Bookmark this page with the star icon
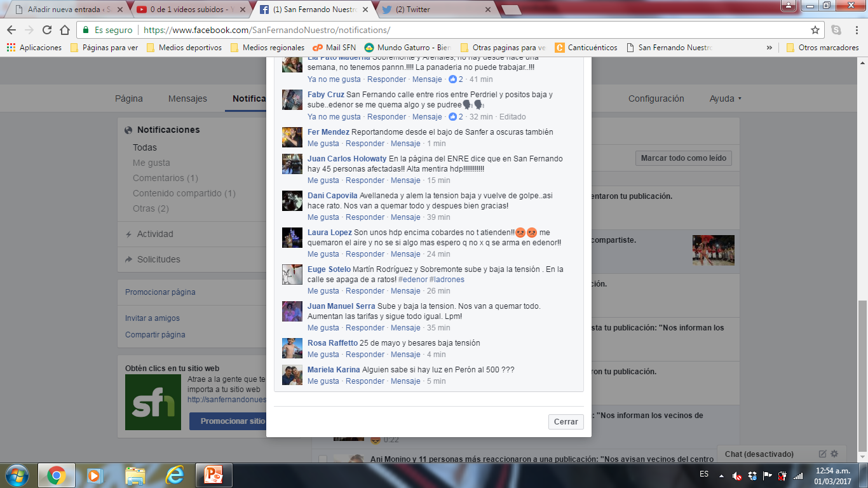868x488 pixels. [815, 30]
